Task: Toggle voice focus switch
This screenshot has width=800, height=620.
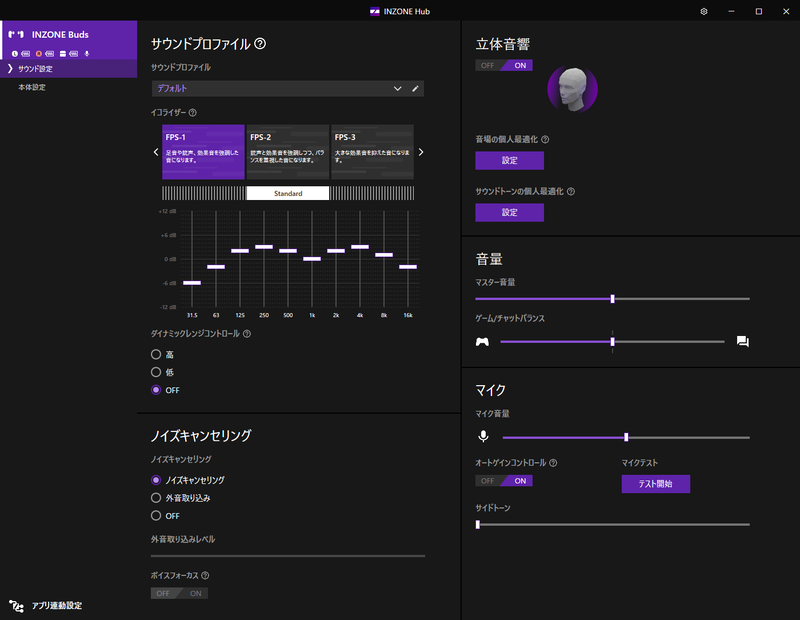Action: click(x=179, y=593)
